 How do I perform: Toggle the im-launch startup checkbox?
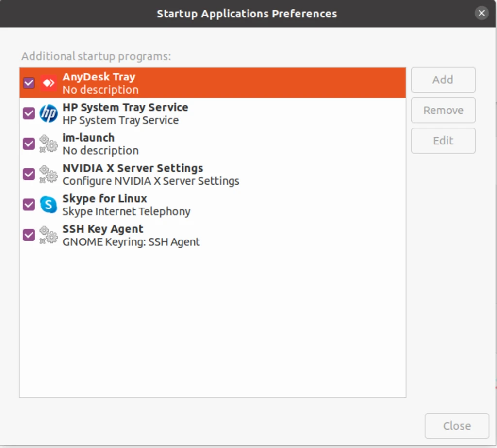click(x=29, y=144)
